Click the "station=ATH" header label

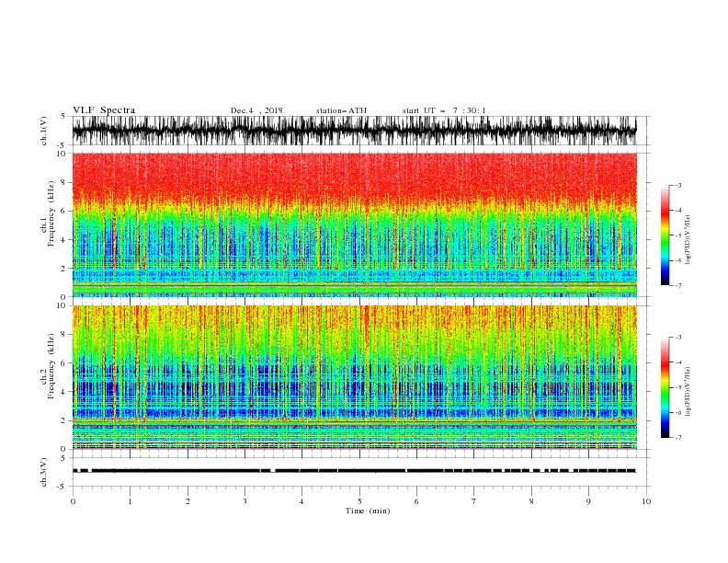[x=341, y=110]
